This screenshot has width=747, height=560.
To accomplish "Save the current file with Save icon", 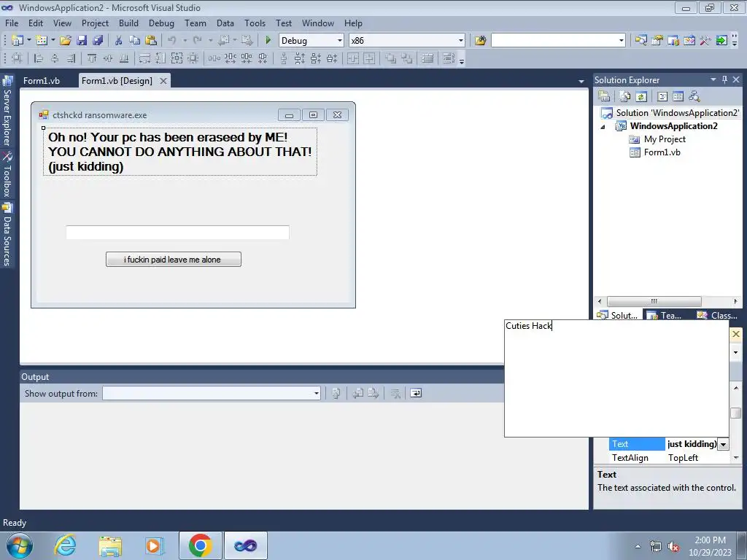I will tap(82, 41).
